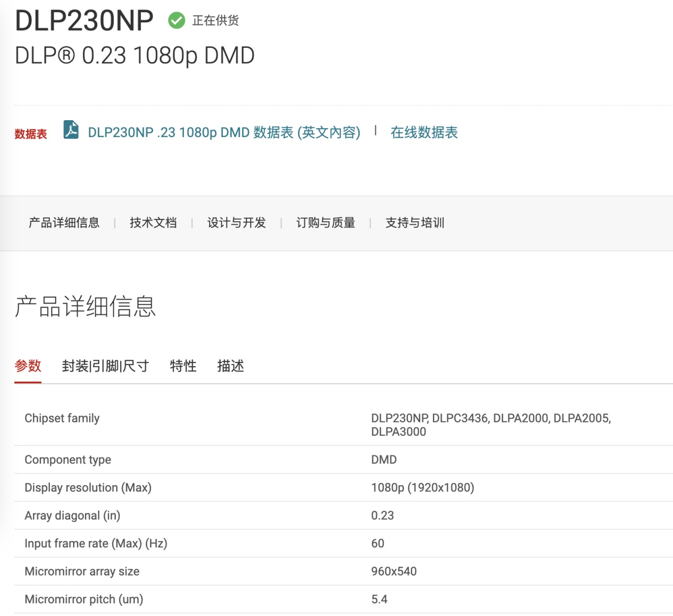Viewport: 673px width, 616px height.
Task: Click the 数据表 label
Action: [x=30, y=134]
